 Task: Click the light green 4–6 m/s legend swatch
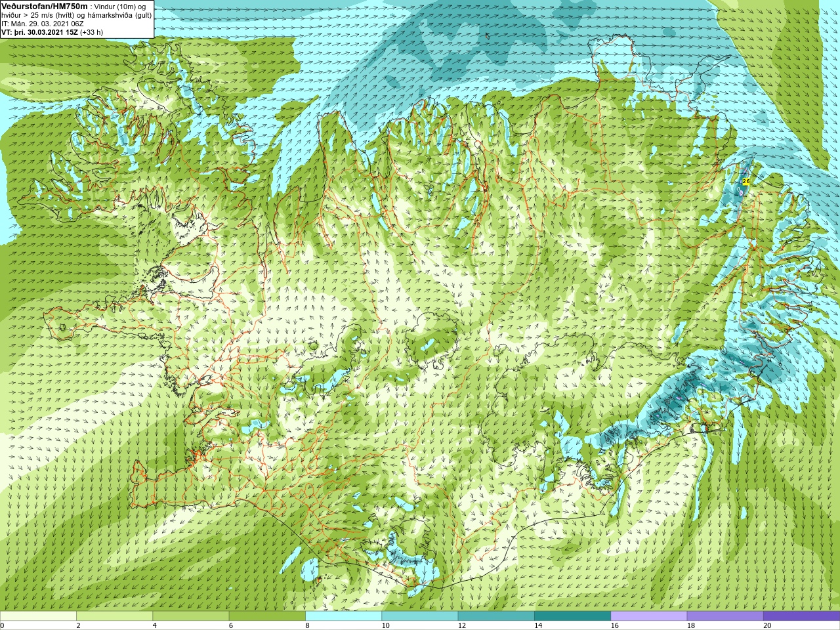[190, 616]
